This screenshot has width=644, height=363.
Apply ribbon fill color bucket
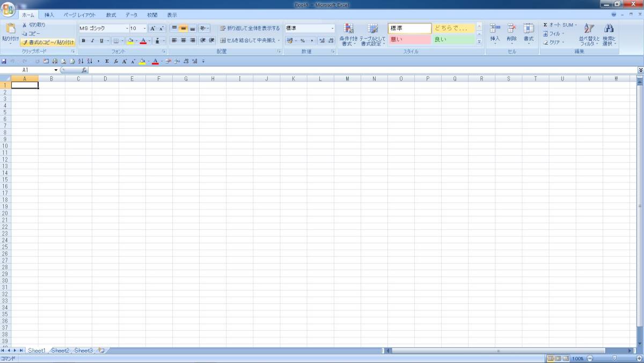(x=130, y=41)
